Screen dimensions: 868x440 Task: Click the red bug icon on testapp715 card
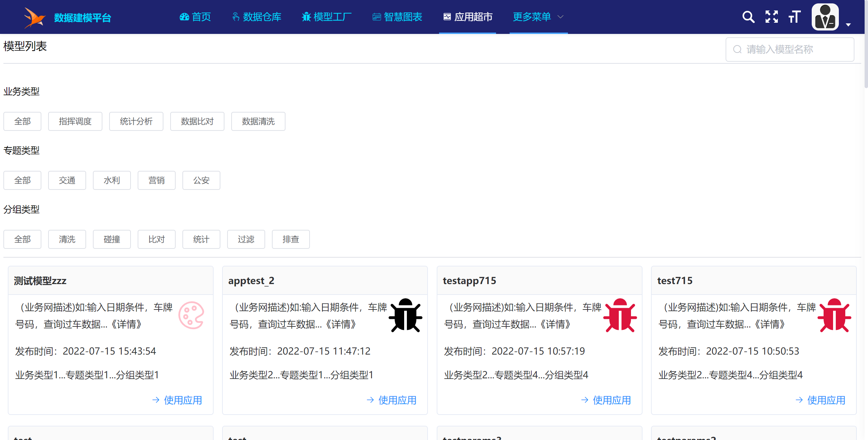click(620, 315)
